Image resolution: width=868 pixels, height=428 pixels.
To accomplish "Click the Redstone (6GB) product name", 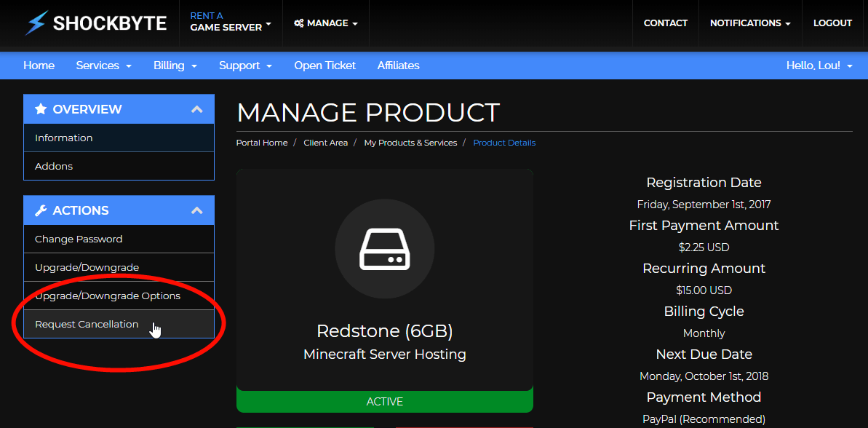I will [385, 330].
